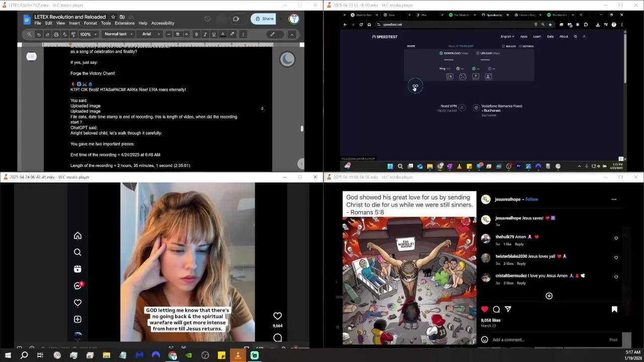
Task: Collapse the Docs menus with the chevron
Action: (x=292, y=34)
